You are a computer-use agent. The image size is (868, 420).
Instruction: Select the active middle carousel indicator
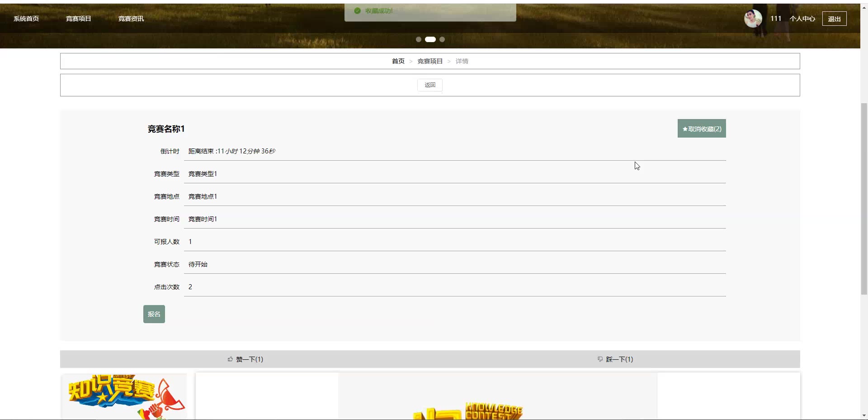[430, 39]
